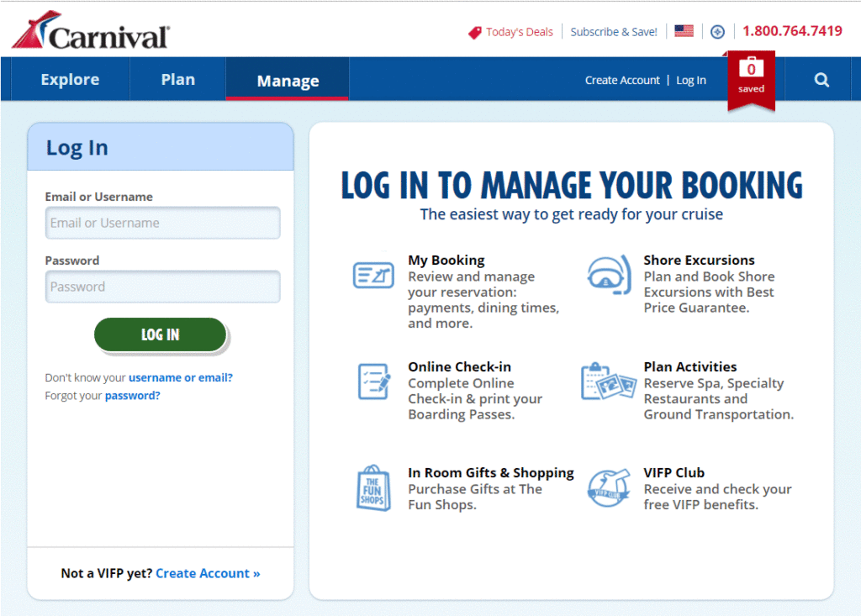Click the Carnival logo
Image resolution: width=861 pixels, height=616 pixels.
[x=91, y=31]
